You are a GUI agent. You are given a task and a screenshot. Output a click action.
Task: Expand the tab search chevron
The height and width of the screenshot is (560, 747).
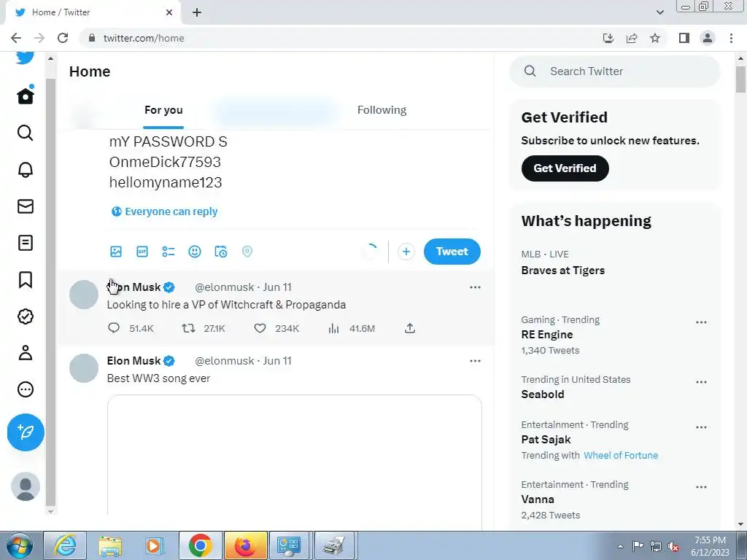[x=659, y=12]
